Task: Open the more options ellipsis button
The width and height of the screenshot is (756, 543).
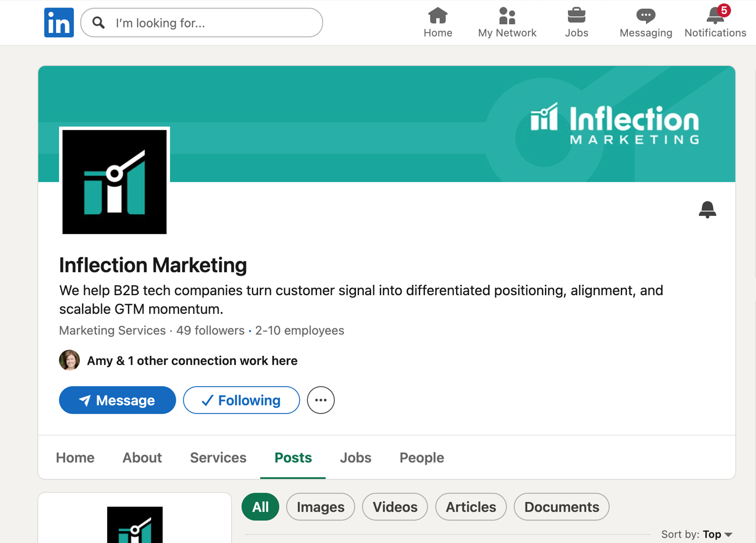Action: 321,400
